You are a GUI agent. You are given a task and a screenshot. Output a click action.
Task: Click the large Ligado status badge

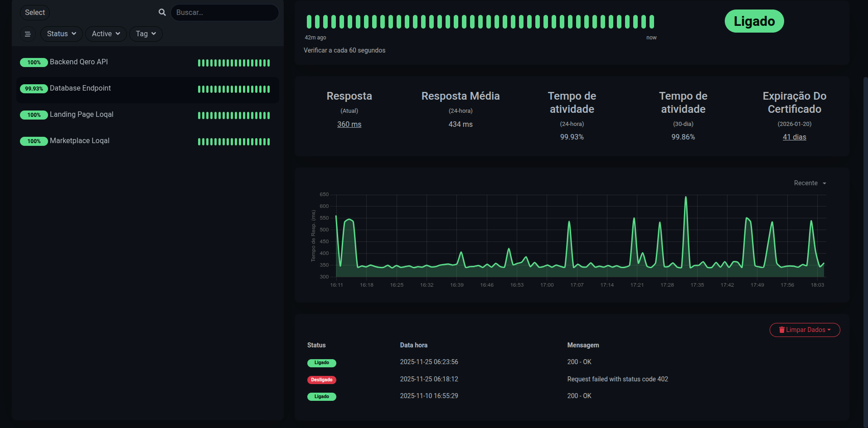[x=754, y=21]
